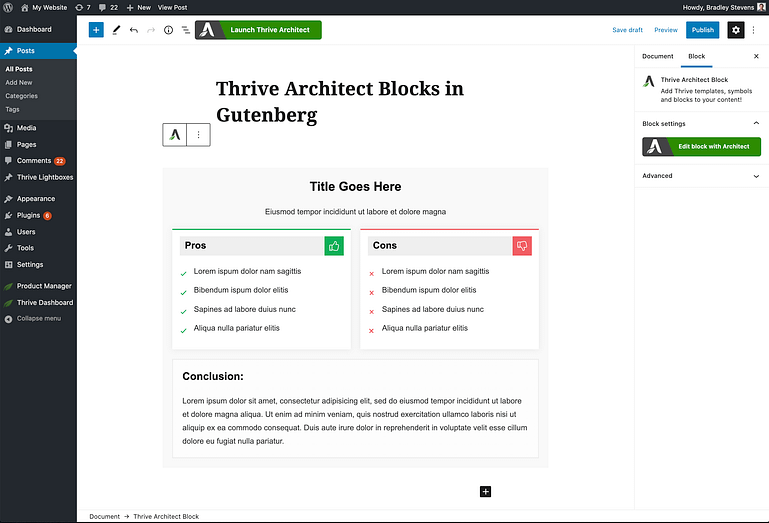Collapse the admin sidebar menu

(38, 318)
